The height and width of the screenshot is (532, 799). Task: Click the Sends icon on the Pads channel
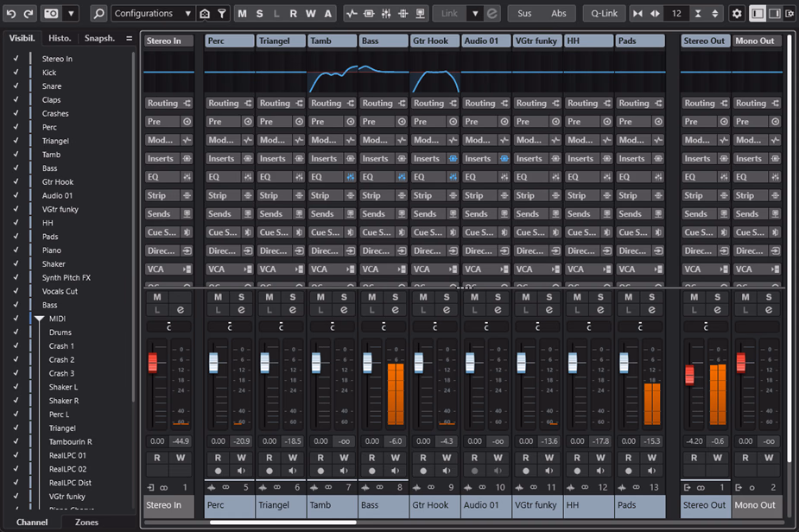658,214
